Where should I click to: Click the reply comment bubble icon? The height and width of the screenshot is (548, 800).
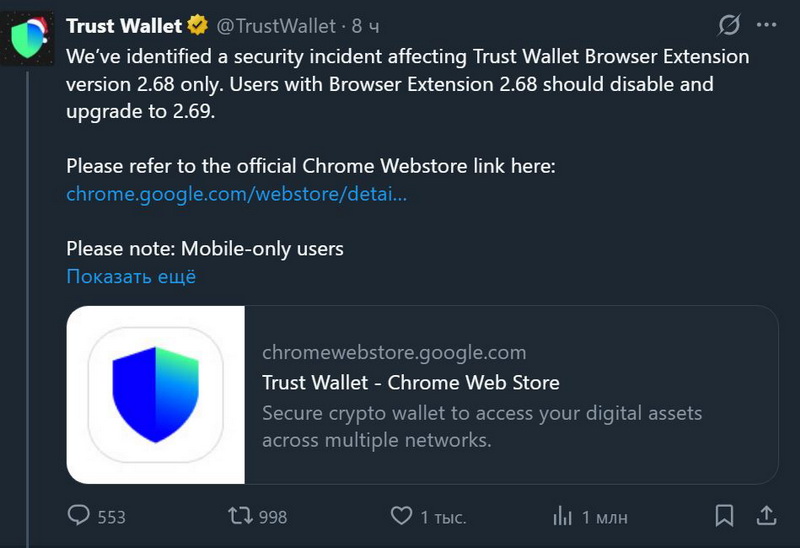tap(79, 516)
